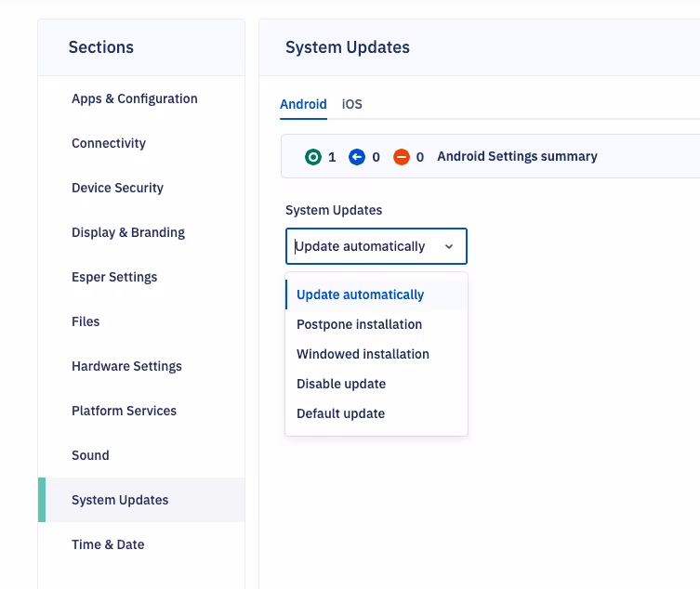Go to Sound section
The image size is (700, 589).
tap(141, 455)
